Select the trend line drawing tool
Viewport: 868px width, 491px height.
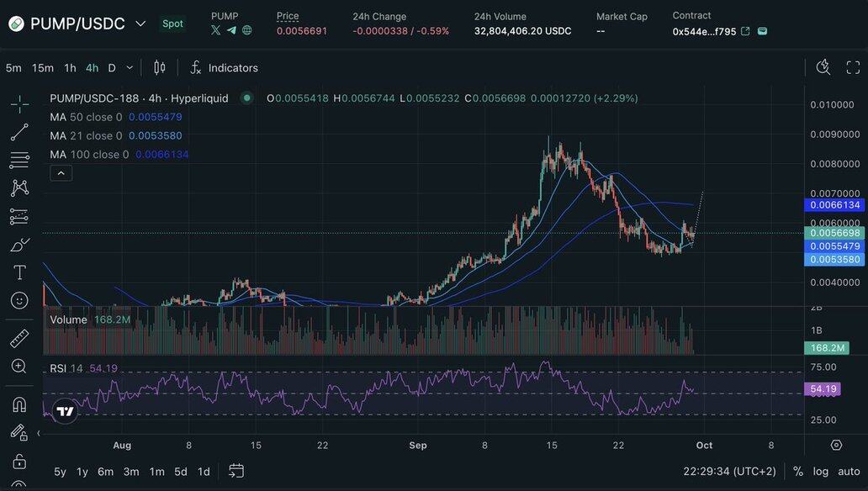click(x=19, y=132)
